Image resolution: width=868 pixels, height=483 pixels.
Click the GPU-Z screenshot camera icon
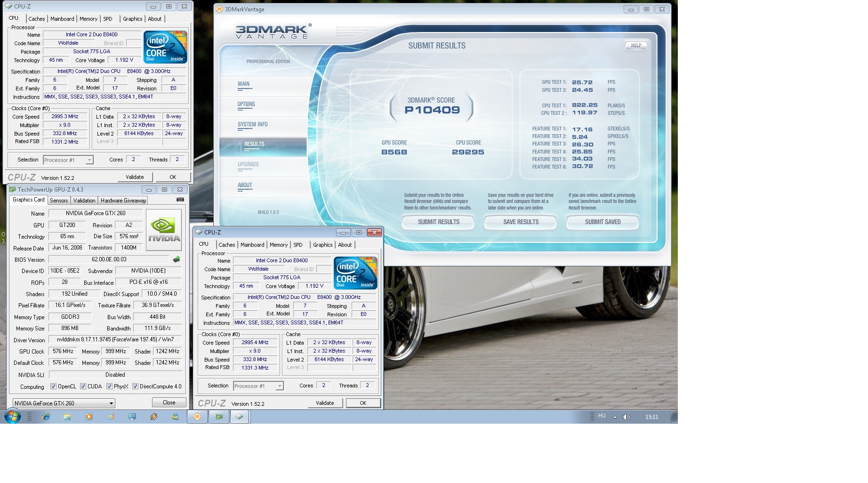(180, 200)
